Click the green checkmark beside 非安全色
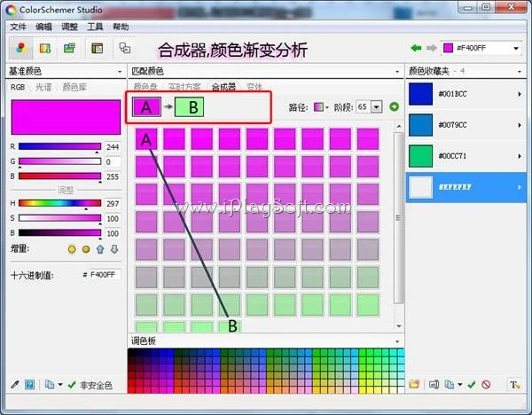This screenshot has height=415, width=532. coord(72,385)
